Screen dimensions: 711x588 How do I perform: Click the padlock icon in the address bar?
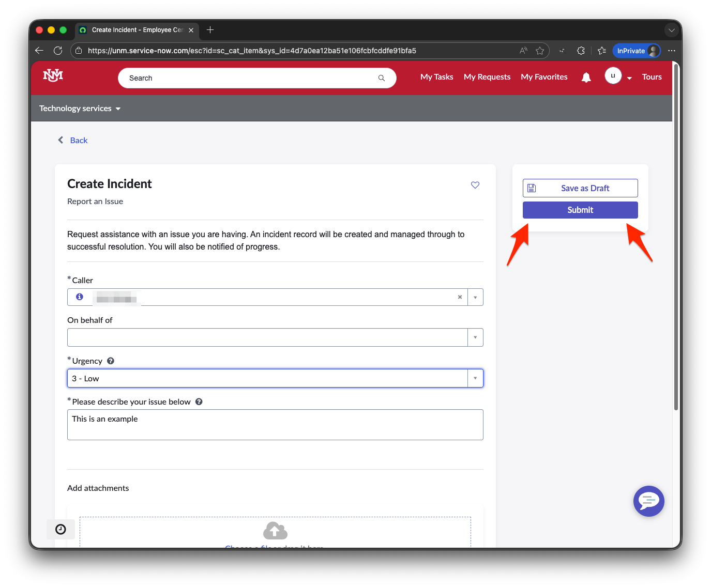(79, 51)
